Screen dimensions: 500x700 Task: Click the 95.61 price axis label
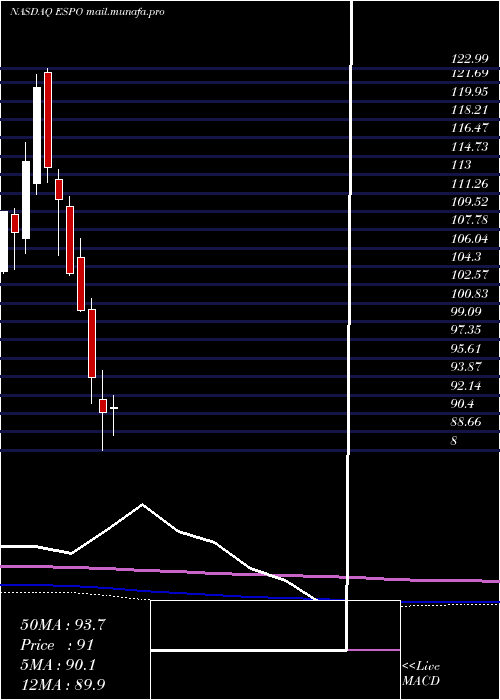point(466,350)
